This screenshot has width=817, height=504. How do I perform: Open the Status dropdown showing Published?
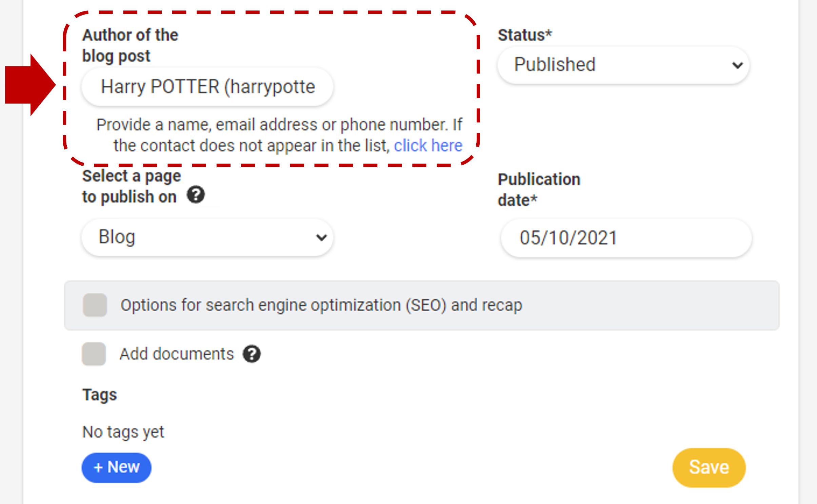click(623, 65)
